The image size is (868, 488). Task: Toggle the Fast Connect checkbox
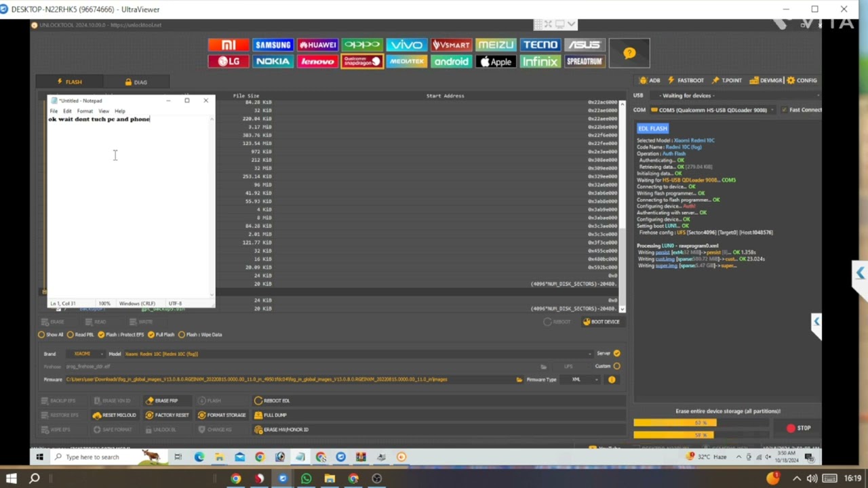point(802,110)
